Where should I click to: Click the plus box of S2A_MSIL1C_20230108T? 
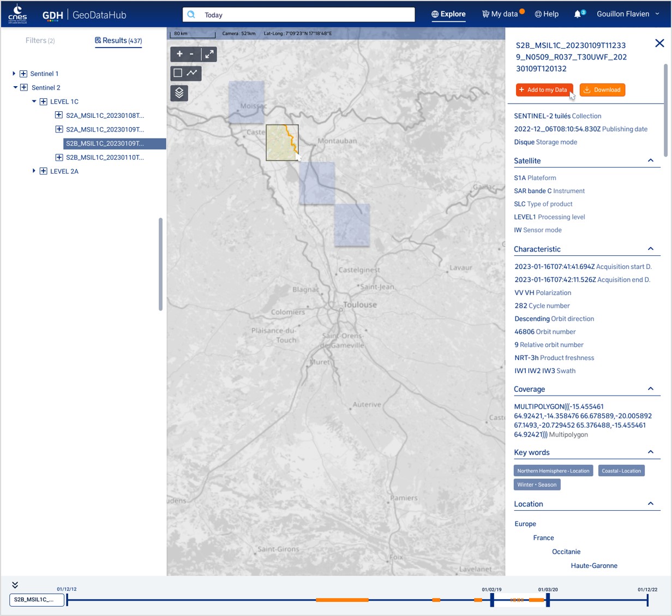pyautogui.click(x=59, y=115)
